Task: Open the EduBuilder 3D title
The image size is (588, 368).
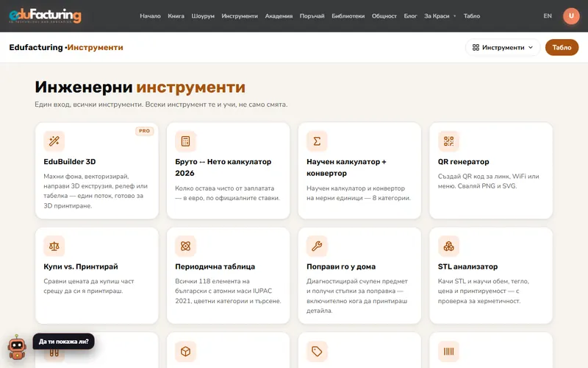Action: pos(70,161)
